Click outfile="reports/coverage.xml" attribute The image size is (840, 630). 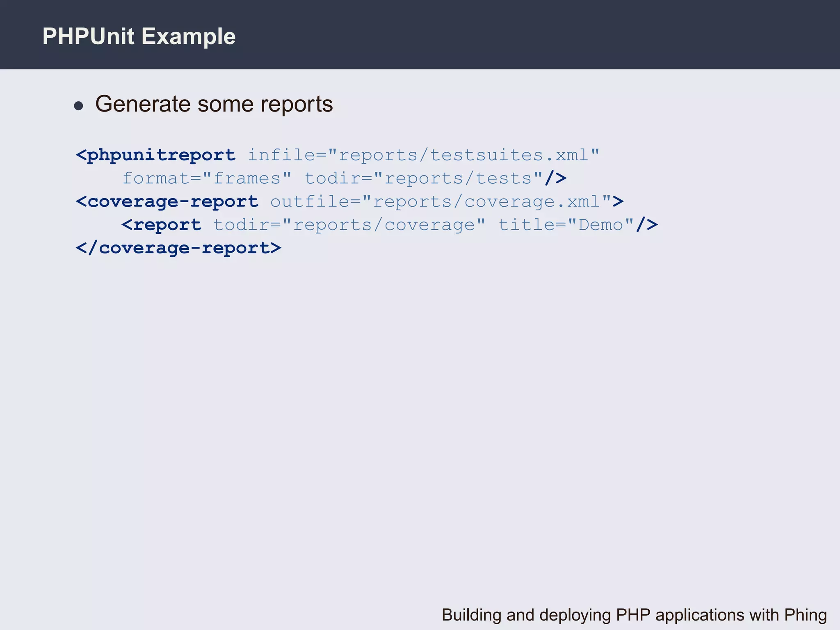(441, 202)
